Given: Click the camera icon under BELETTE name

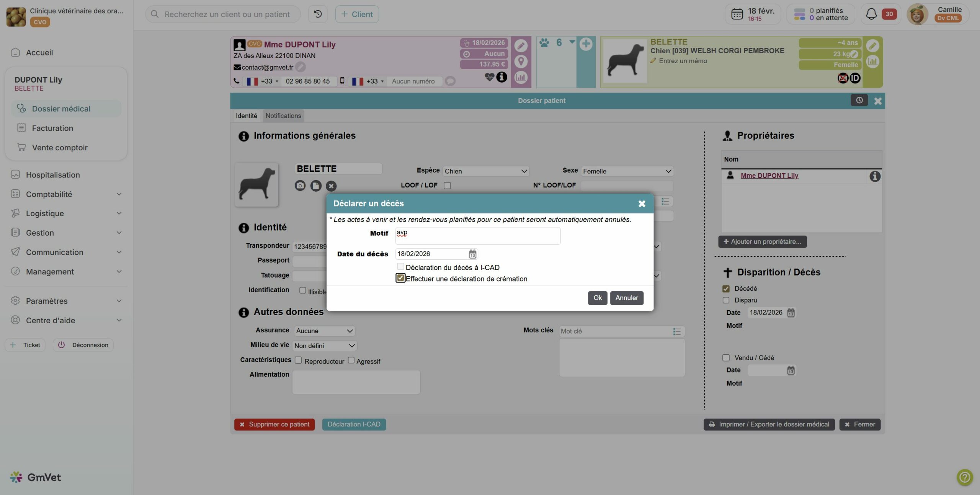Looking at the screenshot, I should (300, 186).
